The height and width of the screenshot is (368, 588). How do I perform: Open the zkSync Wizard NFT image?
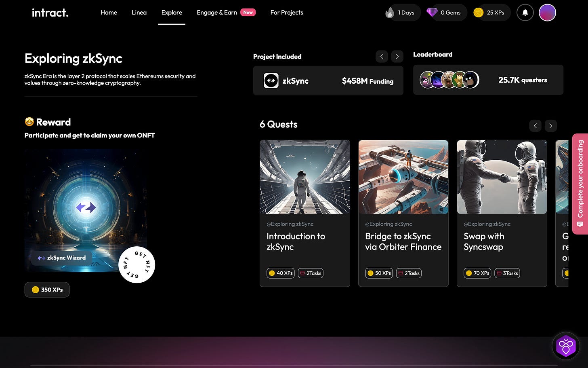[86, 210]
